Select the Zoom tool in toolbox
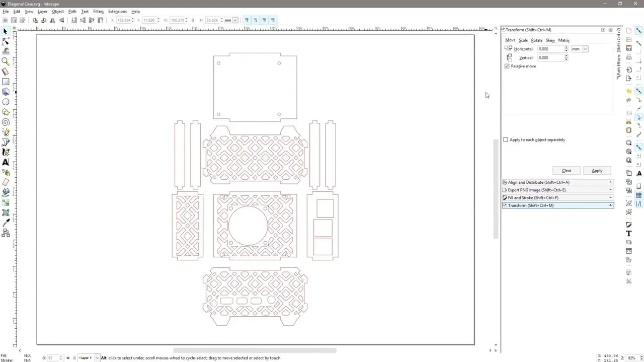 [6, 61]
